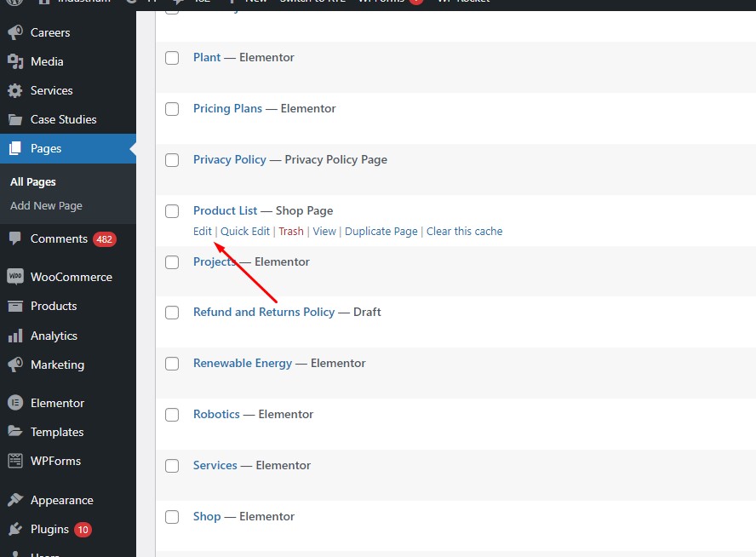Image resolution: width=756 pixels, height=557 pixels.
Task: Click the Plugins 10 updates badge
Action: pyautogui.click(x=83, y=530)
